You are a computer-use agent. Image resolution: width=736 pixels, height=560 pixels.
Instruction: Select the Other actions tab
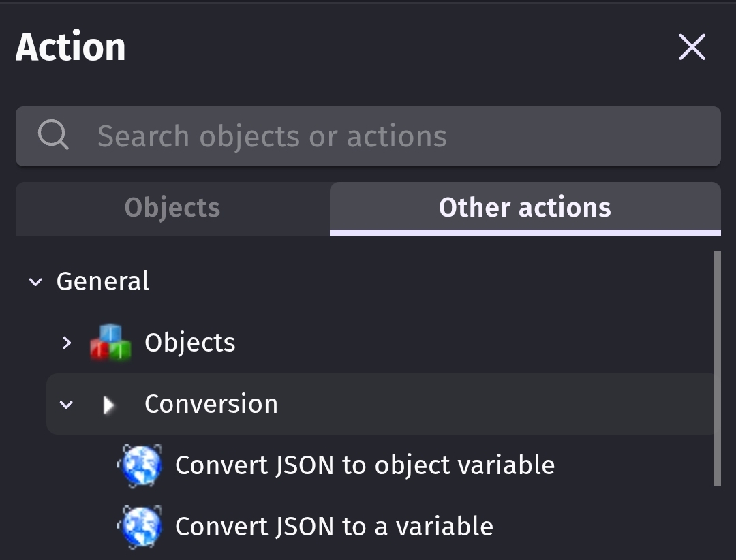click(525, 208)
